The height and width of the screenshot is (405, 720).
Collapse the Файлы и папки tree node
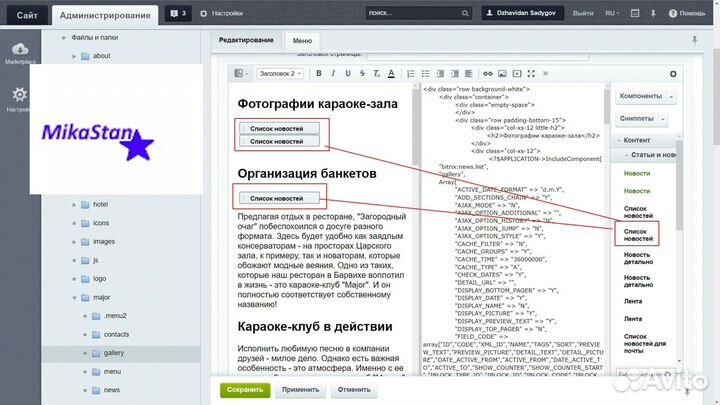pos(63,38)
